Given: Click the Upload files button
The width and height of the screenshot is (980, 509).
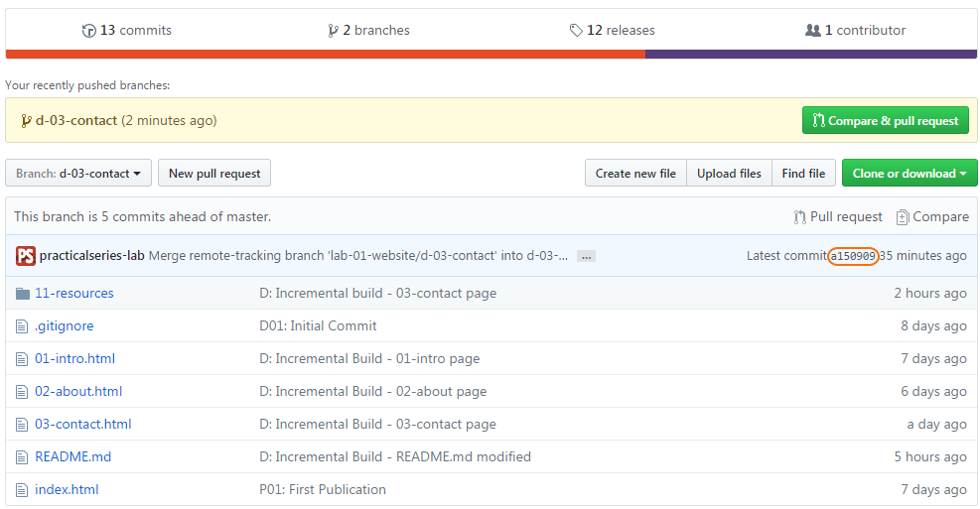Looking at the screenshot, I should (x=729, y=173).
